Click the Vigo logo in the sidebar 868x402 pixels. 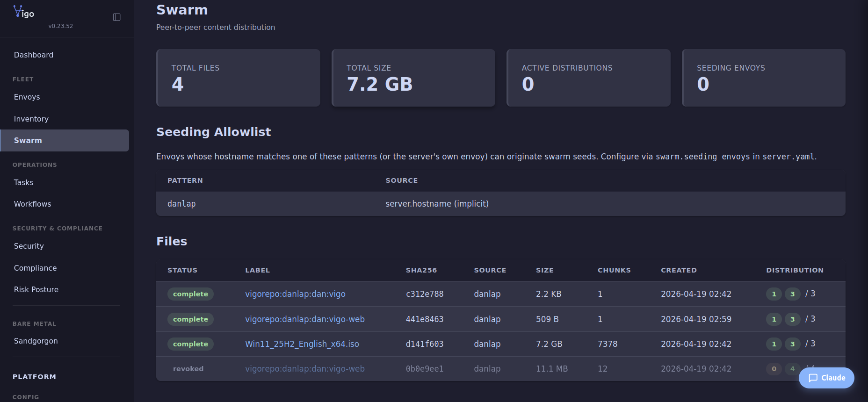23,12
